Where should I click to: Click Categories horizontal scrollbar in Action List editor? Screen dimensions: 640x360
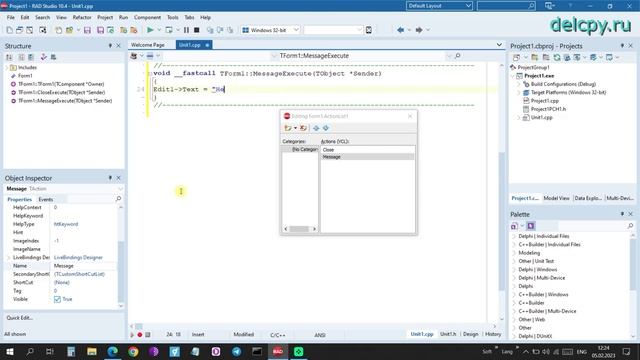300,229
